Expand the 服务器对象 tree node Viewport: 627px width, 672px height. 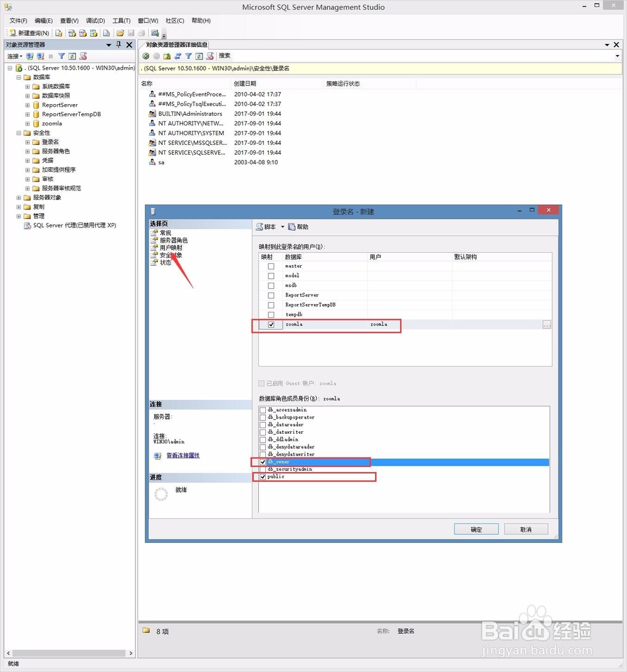click(x=19, y=198)
